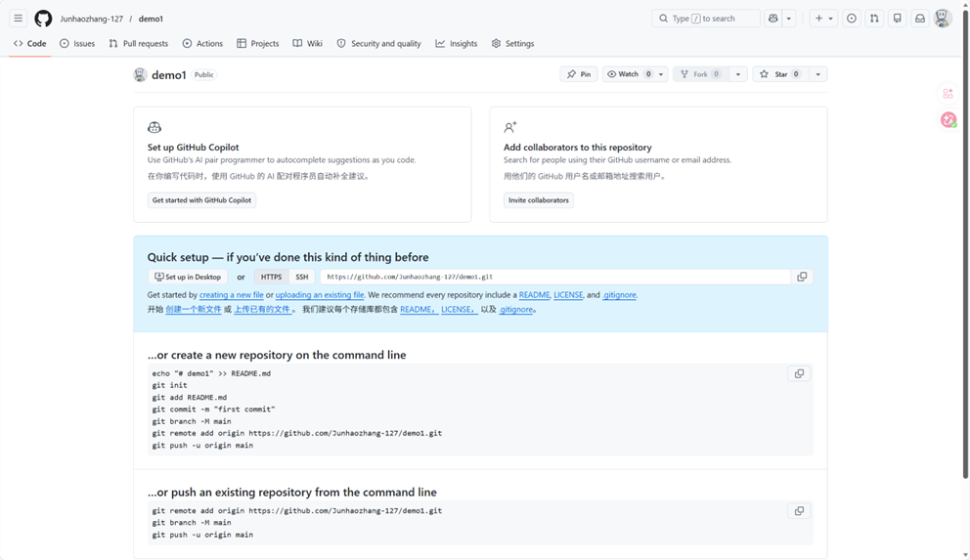Pin the demo1 repository

pos(579,74)
